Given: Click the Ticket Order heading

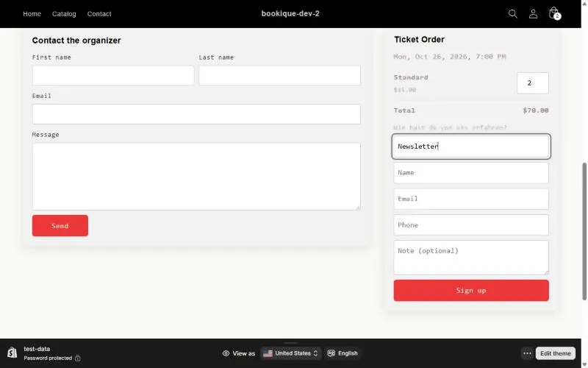Looking at the screenshot, I should coord(419,40).
